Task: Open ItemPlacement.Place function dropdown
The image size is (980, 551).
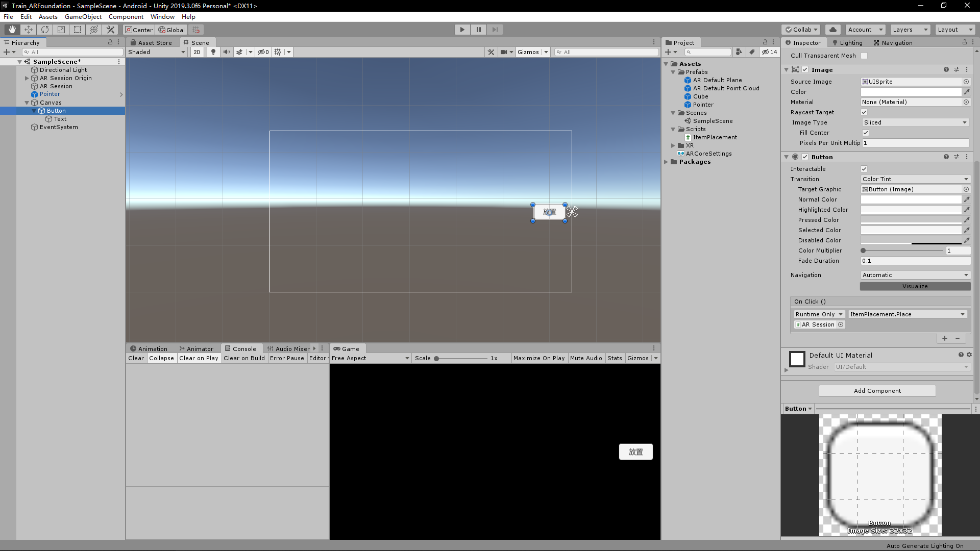Action: (x=908, y=314)
